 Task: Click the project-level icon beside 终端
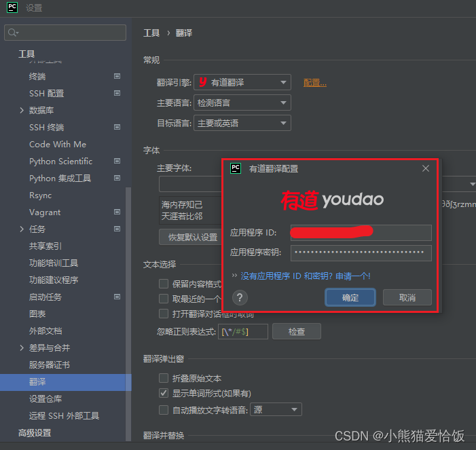[117, 76]
